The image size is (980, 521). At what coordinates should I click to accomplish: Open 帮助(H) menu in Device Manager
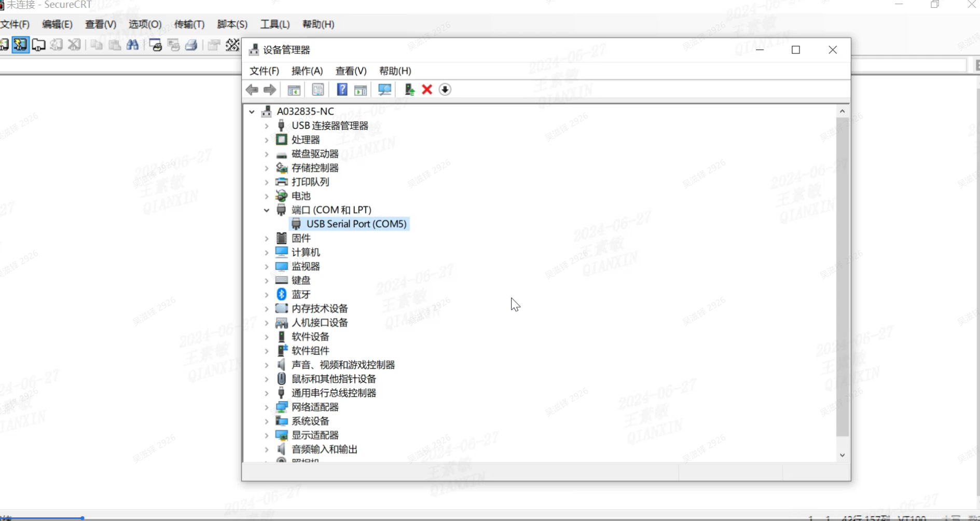(395, 71)
